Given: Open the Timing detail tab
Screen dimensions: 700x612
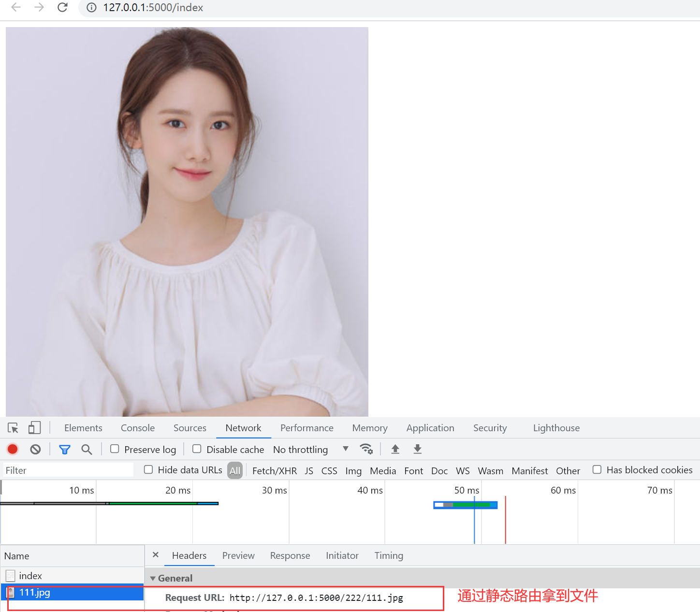Looking at the screenshot, I should coord(389,555).
